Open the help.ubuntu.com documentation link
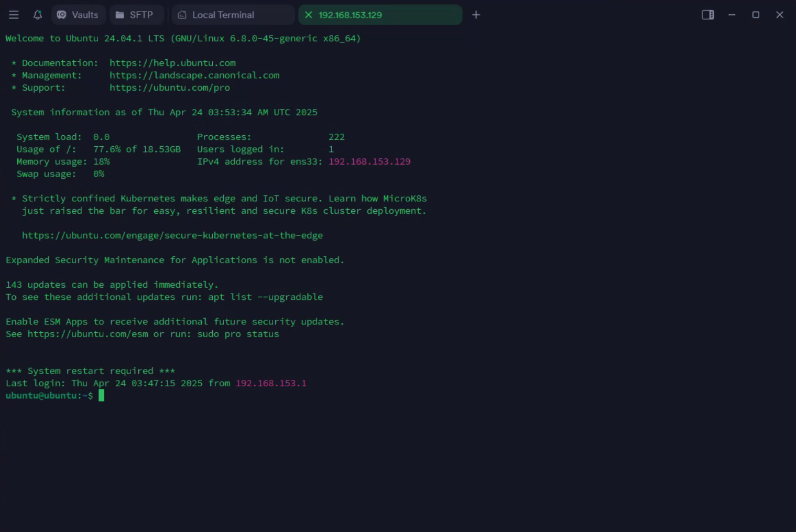 pos(172,63)
